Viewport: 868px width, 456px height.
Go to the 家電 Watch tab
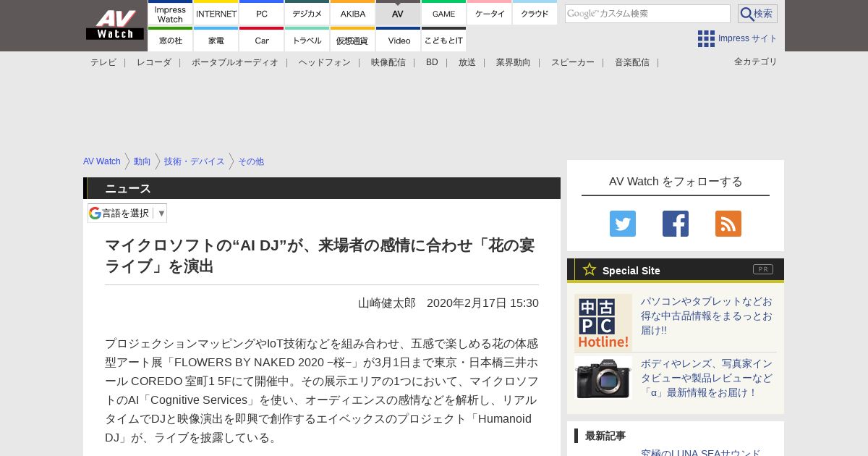click(x=216, y=40)
